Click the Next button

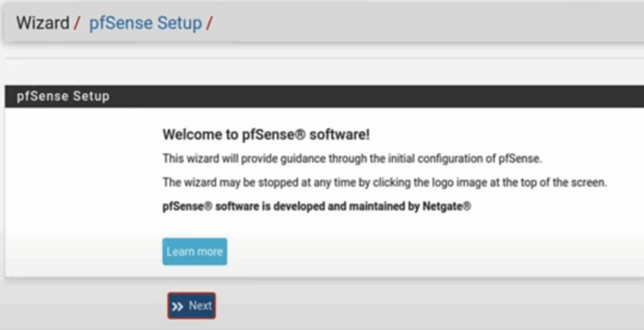coord(191,305)
